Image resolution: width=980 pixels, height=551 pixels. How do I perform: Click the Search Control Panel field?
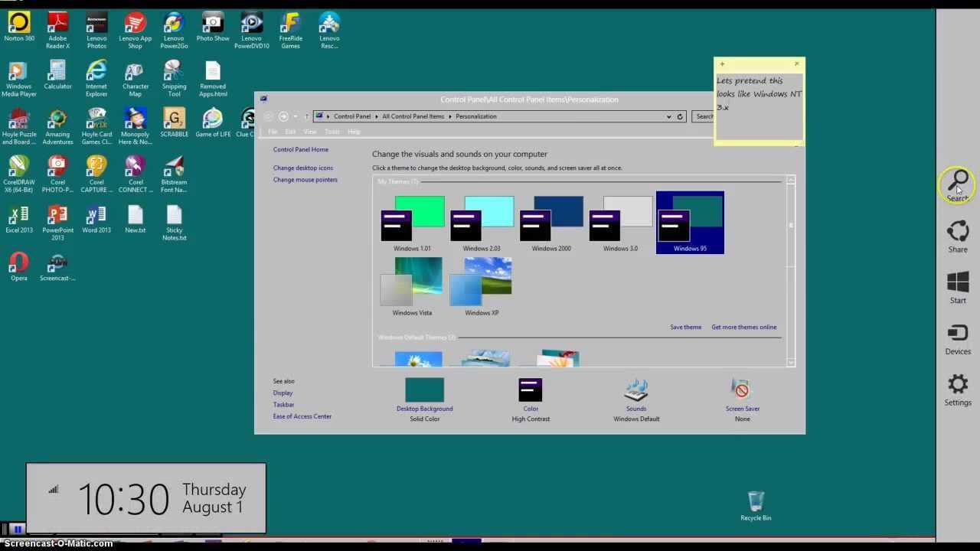[703, 116]
